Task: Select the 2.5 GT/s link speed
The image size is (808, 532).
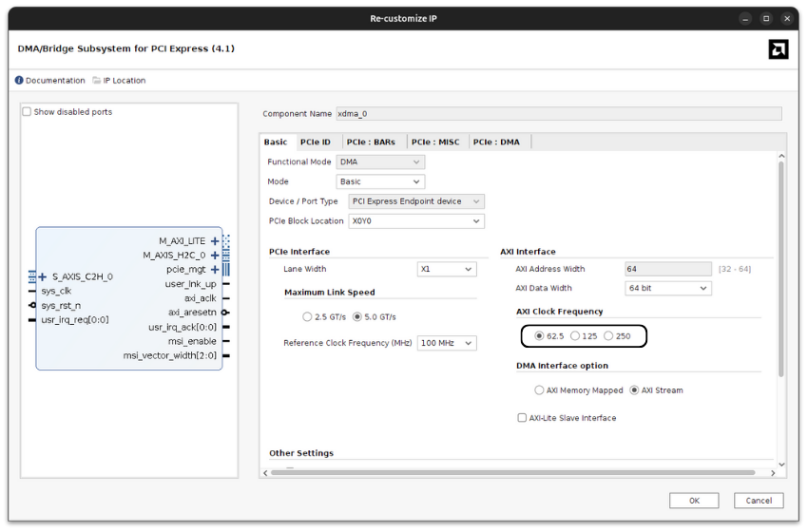Action: tap(307, 317)
